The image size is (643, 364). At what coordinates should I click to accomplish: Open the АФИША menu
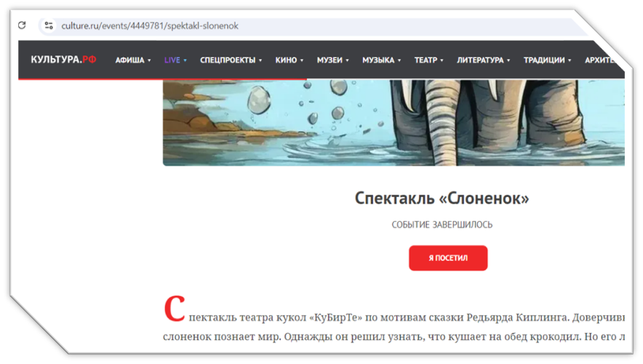pos(129,60)
